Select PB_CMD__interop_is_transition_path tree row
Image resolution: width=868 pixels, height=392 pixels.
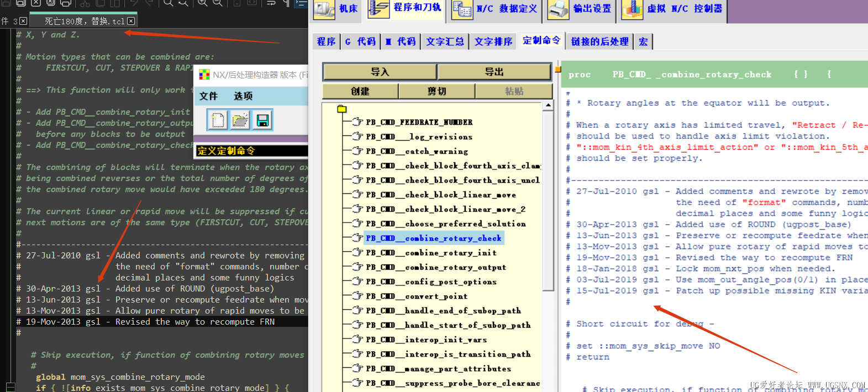pos(448,353)
